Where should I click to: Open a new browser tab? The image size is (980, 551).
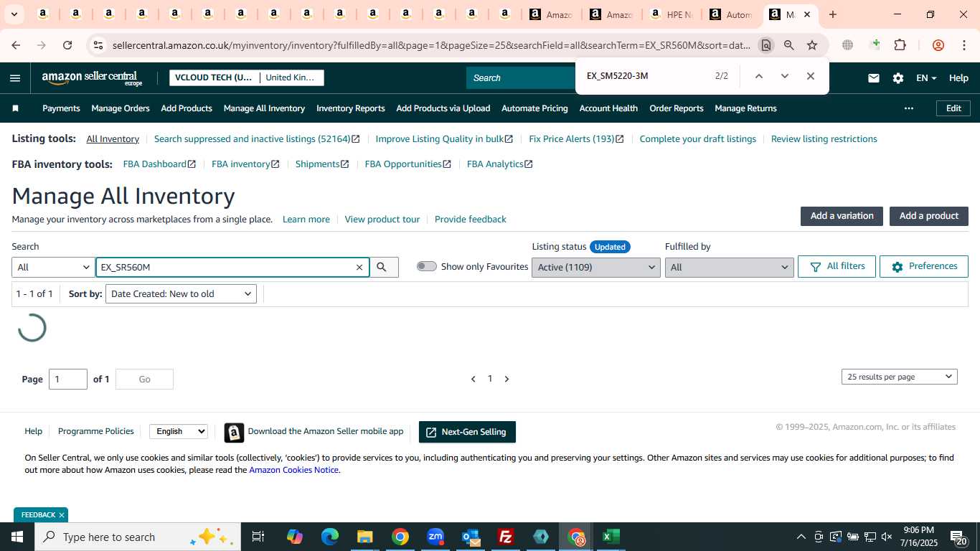[x=832, y=14]
